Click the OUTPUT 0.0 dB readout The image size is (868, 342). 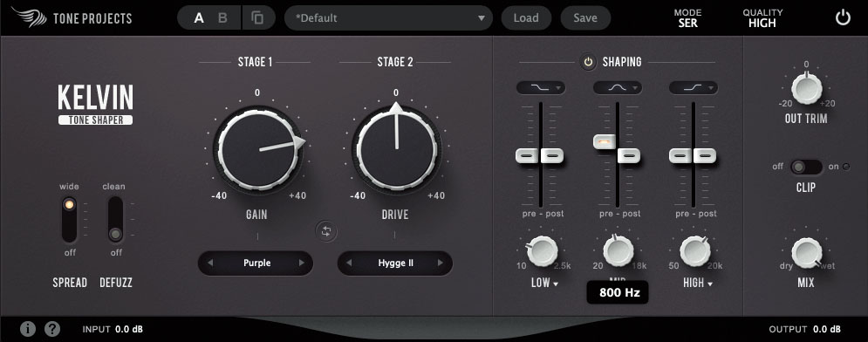[x=805, y=329]
